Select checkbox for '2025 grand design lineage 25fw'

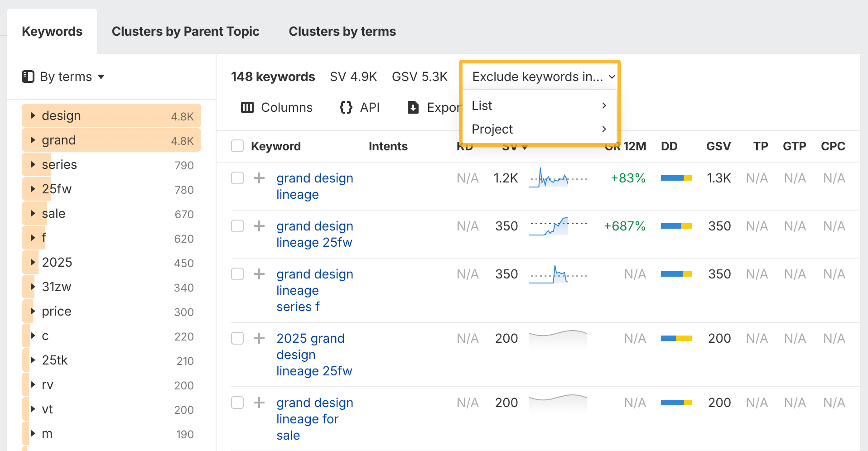tap(237, 338)
